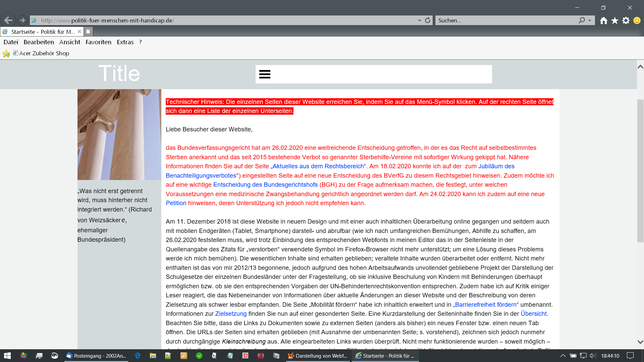Open a new blank tab button
Image resolution: width=644 pixels, height=362 pixels.
[88, 32]
